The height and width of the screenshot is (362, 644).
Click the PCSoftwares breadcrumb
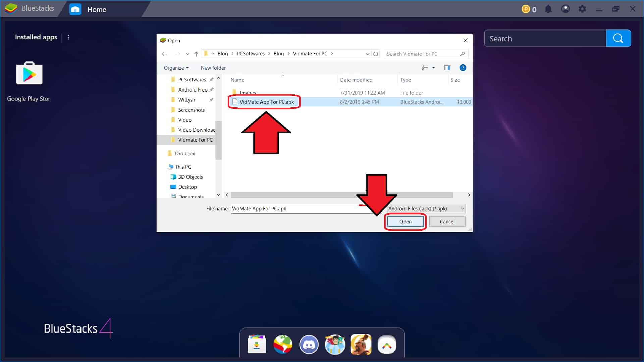pos(251,54)
